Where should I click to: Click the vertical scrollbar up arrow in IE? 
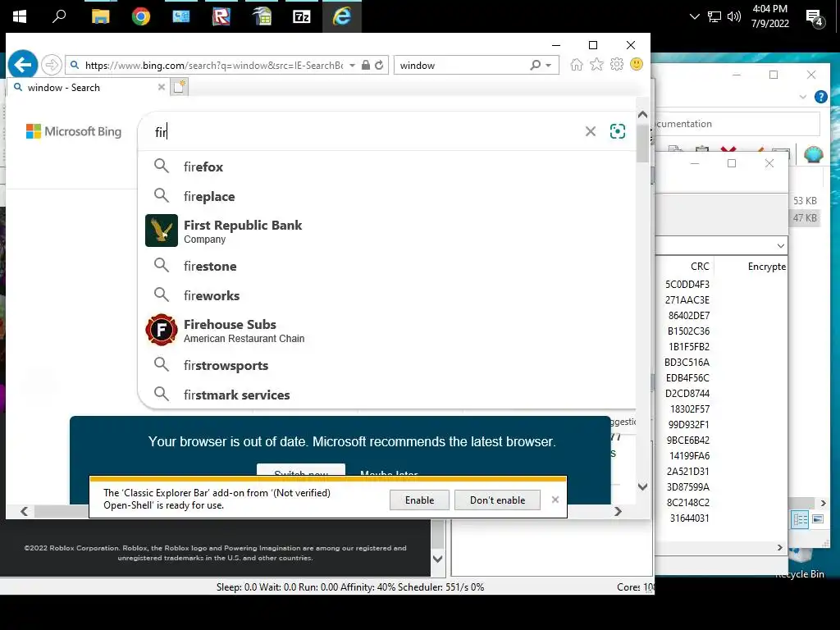click(643, 115)
